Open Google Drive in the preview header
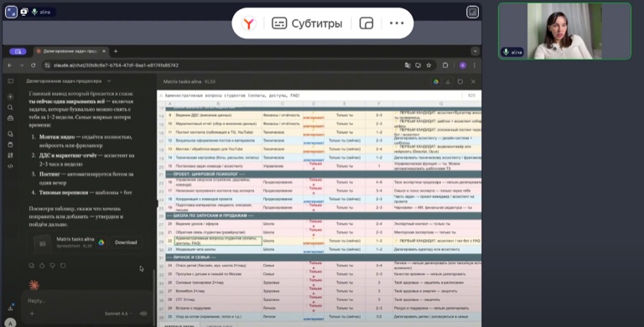This screenshot has width=644, height=327. point(436,82)
